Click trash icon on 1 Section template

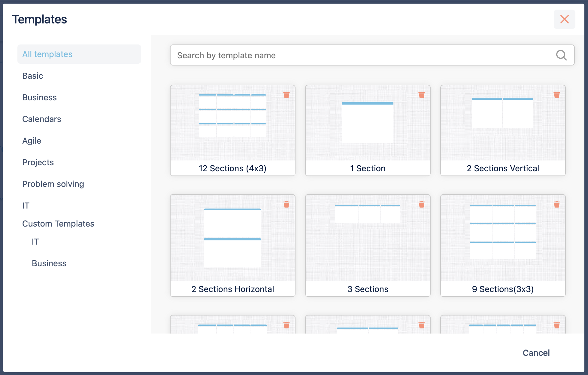[421, 95]
